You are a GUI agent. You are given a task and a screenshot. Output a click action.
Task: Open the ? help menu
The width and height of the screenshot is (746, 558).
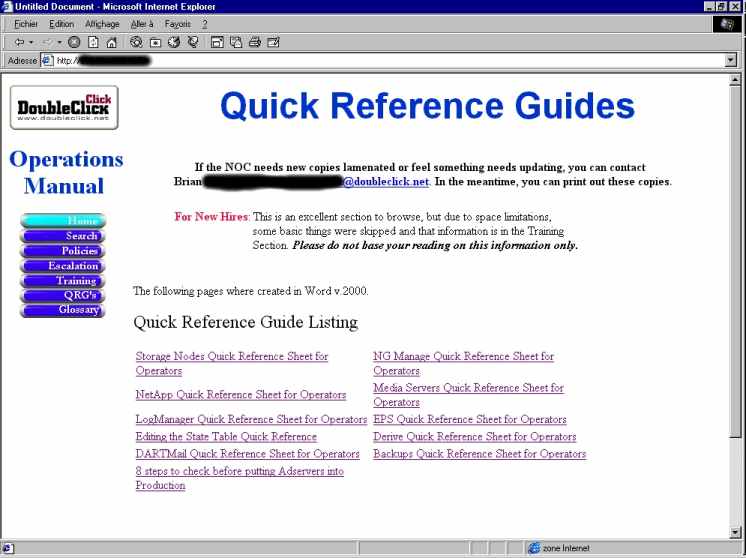(x=205, y=24)
